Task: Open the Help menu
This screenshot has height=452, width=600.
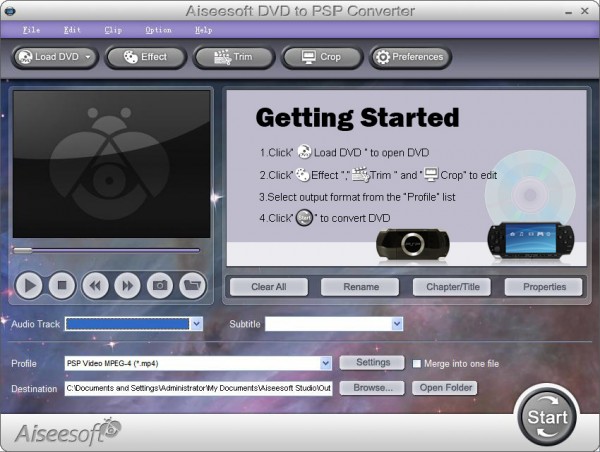Action: 204,30
